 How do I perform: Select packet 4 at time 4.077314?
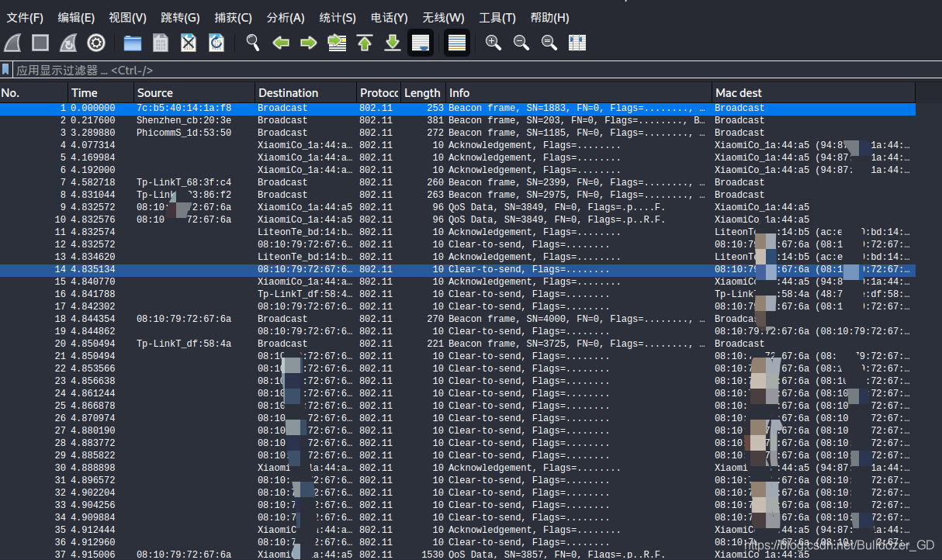(458, 145)
